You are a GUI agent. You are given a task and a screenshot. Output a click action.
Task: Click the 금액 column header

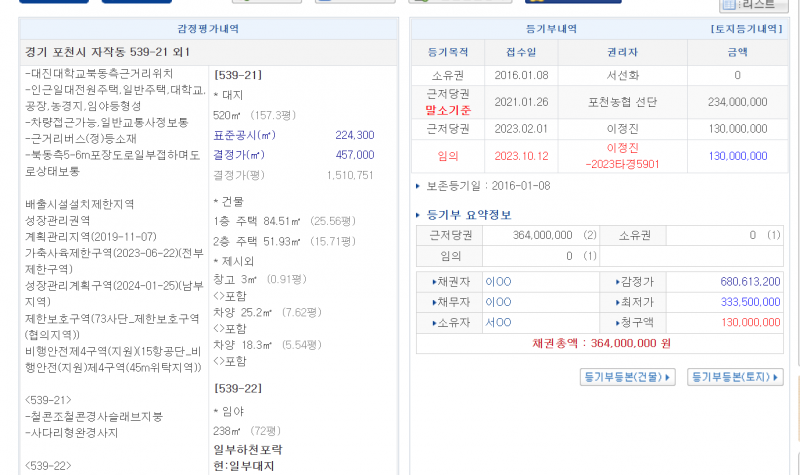(x=737, y=52)
